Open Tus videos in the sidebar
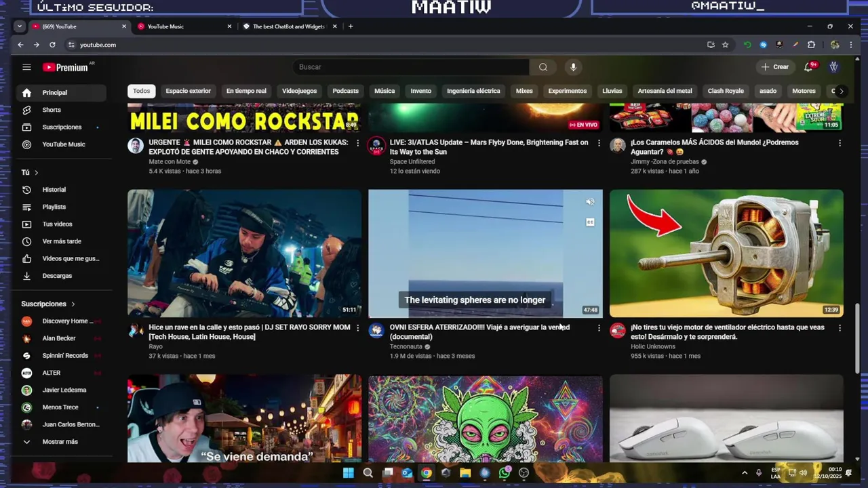The image size is (868, 488). [x=62, y=224]
